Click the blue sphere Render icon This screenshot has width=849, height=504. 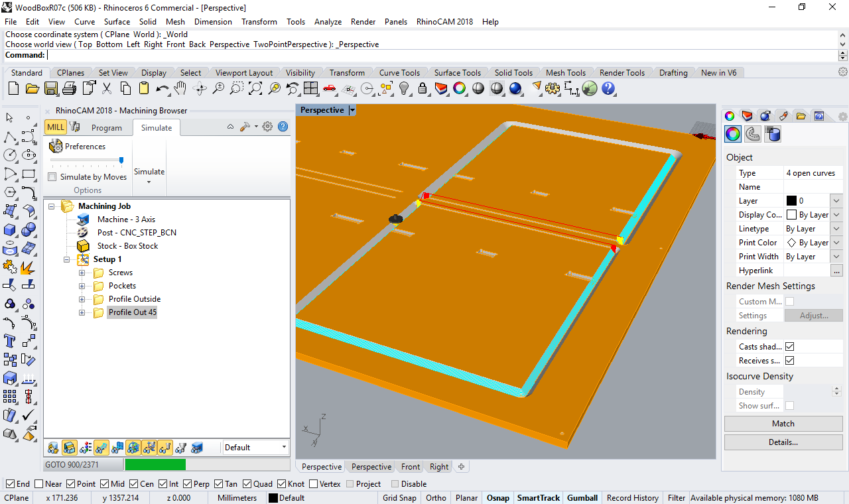tap(515, 88)
